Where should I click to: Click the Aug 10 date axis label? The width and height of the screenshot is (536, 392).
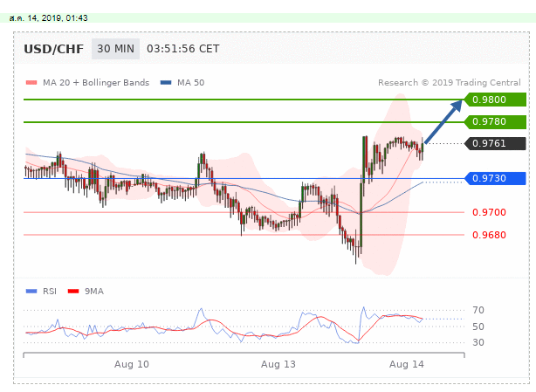(x=132, y=364)
